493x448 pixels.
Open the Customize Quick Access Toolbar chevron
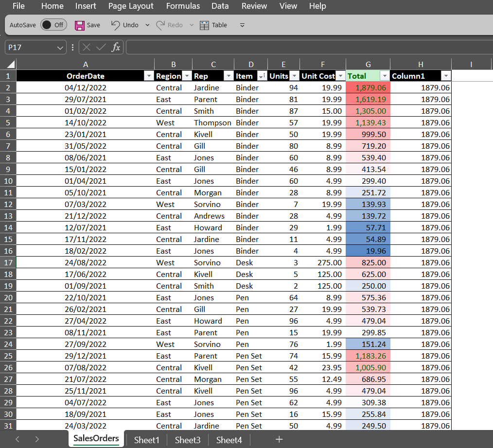pos(242,25)
